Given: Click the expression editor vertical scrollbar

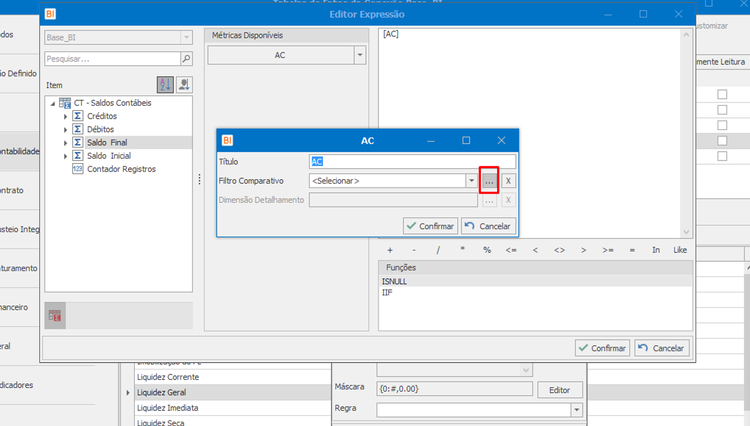Looking at the screenshot, I should pos(686,133).
